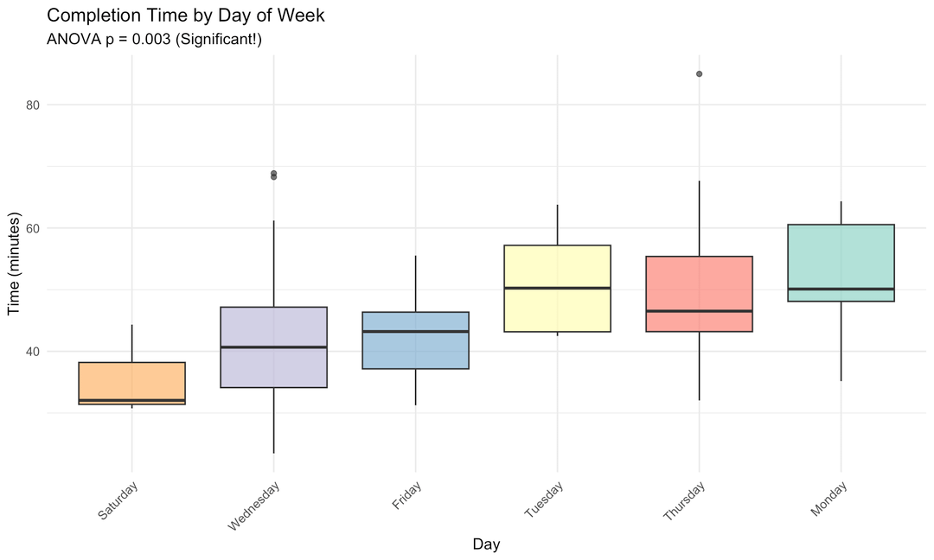The image size is (934, 560).
Task: Select the blue Friday box
Action: click(415, 340)
